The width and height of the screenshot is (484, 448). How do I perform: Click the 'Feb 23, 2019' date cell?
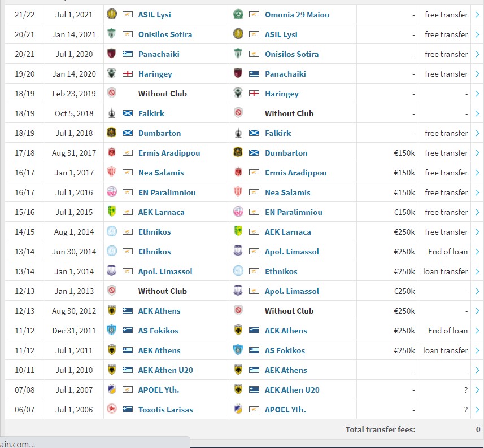pyautogui.click(x=74, y=94)
